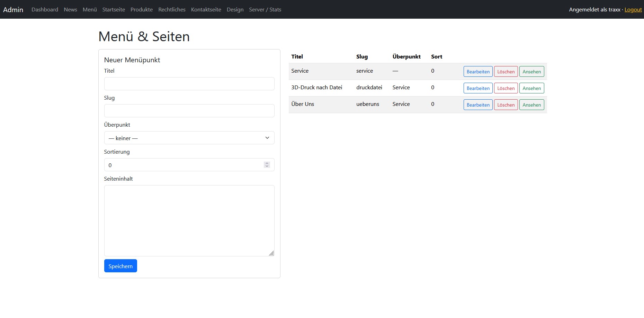Open the Überpunkt dropdown

click(x=189, y=138)
